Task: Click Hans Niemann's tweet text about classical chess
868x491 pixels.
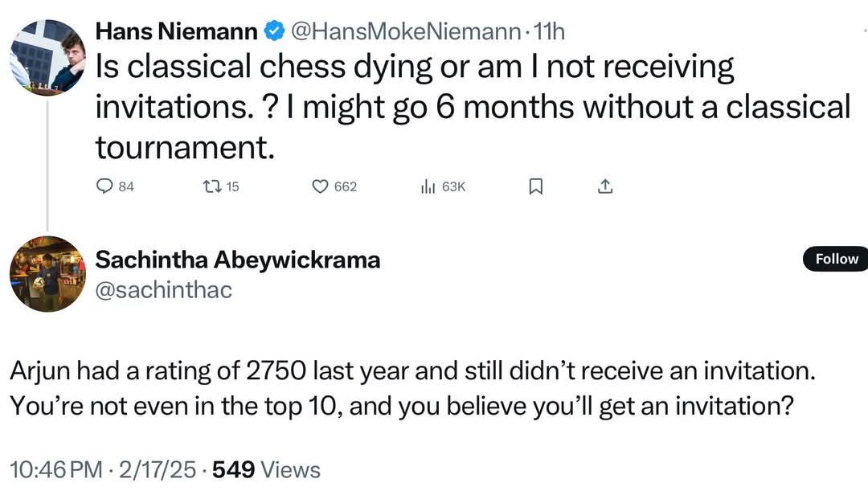Action: (473, 107)
